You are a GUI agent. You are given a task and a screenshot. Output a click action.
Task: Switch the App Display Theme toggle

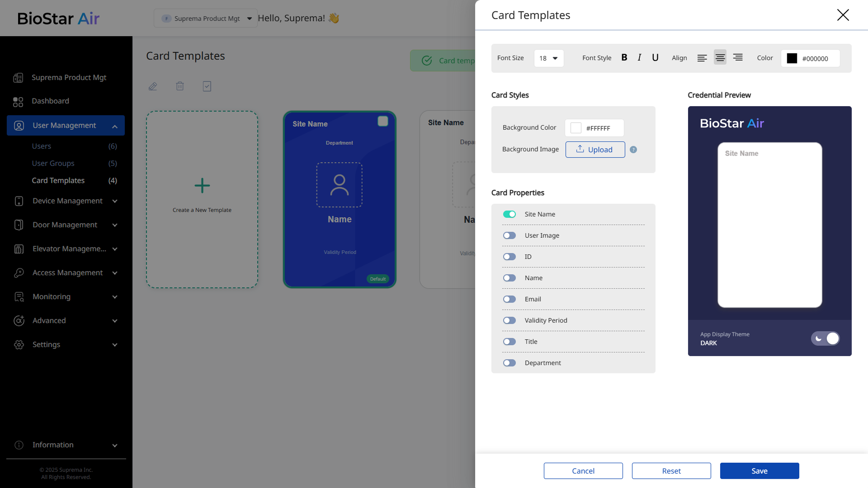[x=825, y=338]
